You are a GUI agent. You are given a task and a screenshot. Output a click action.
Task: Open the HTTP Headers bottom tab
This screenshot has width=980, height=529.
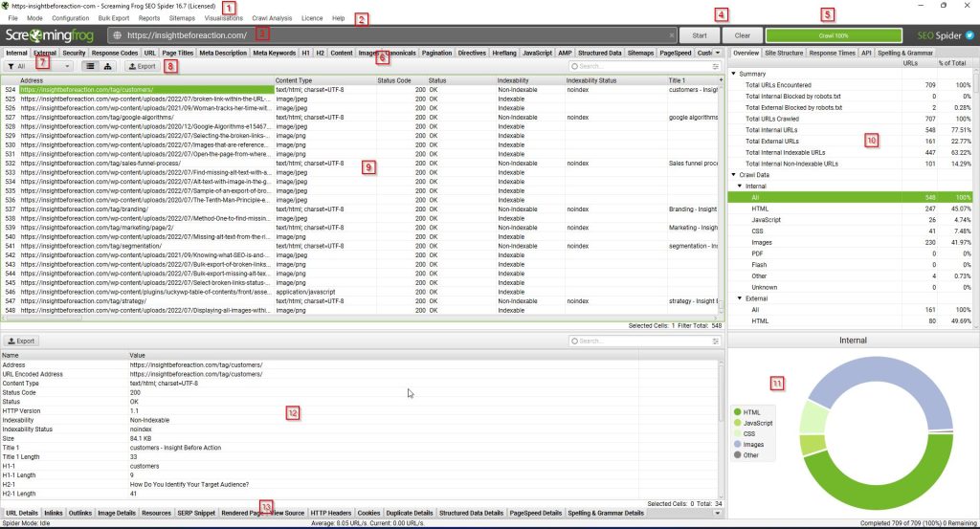[x=330, y=513]
